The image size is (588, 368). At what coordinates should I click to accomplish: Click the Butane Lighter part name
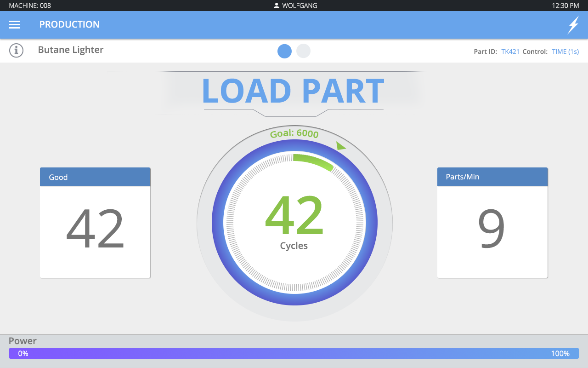tap(71, 50)
